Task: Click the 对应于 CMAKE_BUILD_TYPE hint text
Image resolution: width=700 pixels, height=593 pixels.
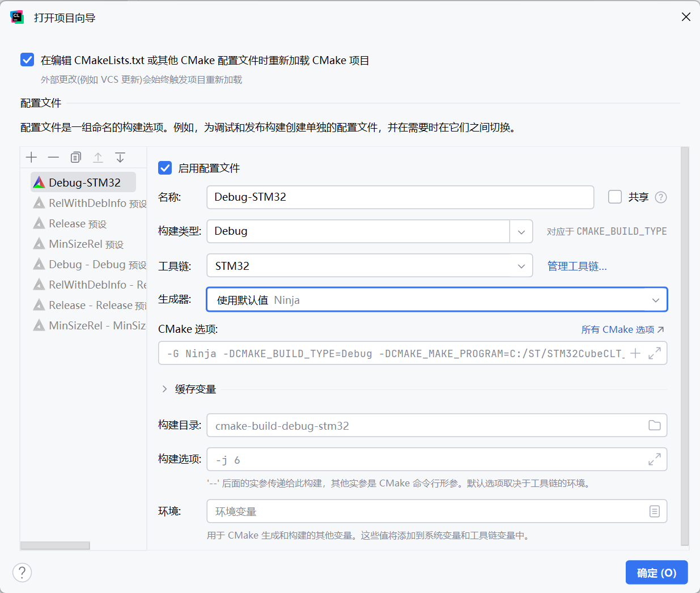Action: pos(606,231)
